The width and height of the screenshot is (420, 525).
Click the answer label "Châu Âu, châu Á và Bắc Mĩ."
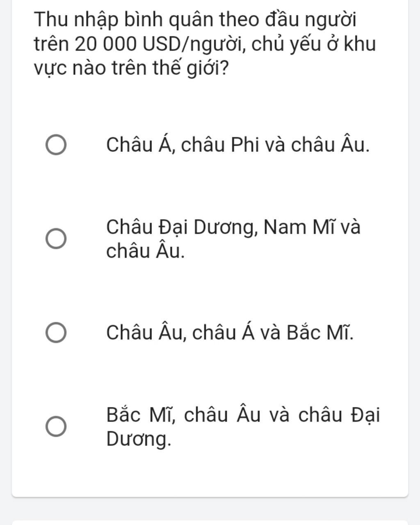(229, 332)
